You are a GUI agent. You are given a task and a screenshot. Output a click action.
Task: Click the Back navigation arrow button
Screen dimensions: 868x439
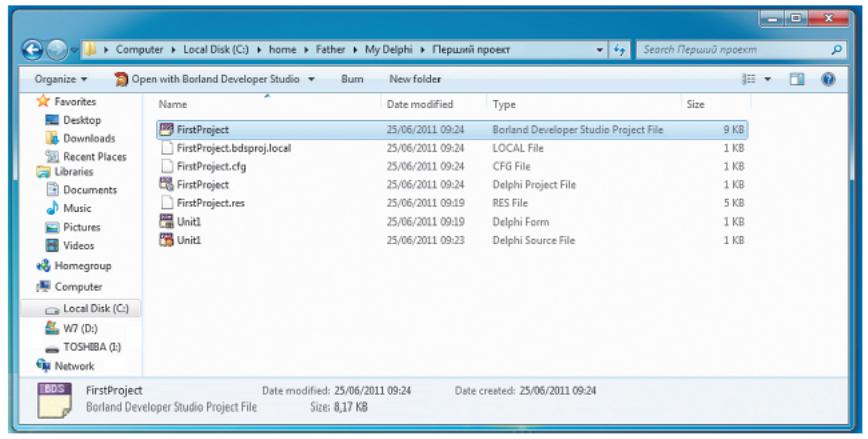coord(32,50)
